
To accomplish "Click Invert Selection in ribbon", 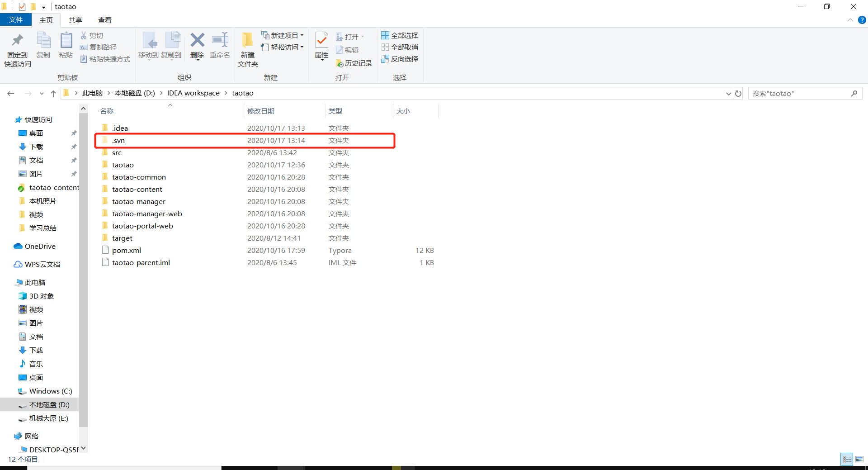I will tap(400, 59).
